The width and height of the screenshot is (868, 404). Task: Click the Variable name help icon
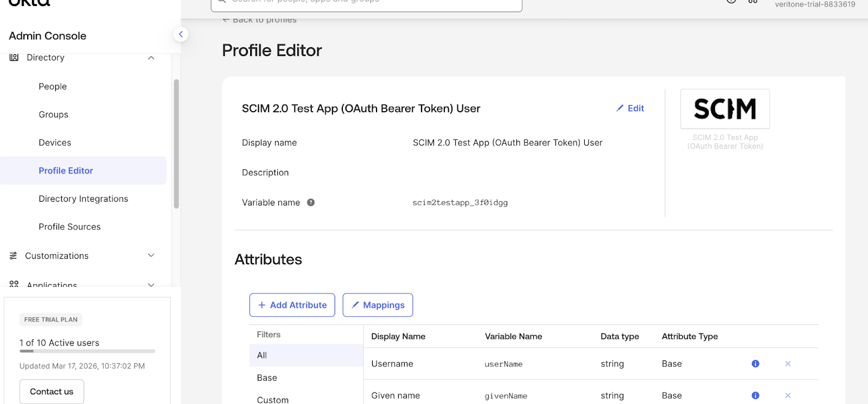coord(311,202)
